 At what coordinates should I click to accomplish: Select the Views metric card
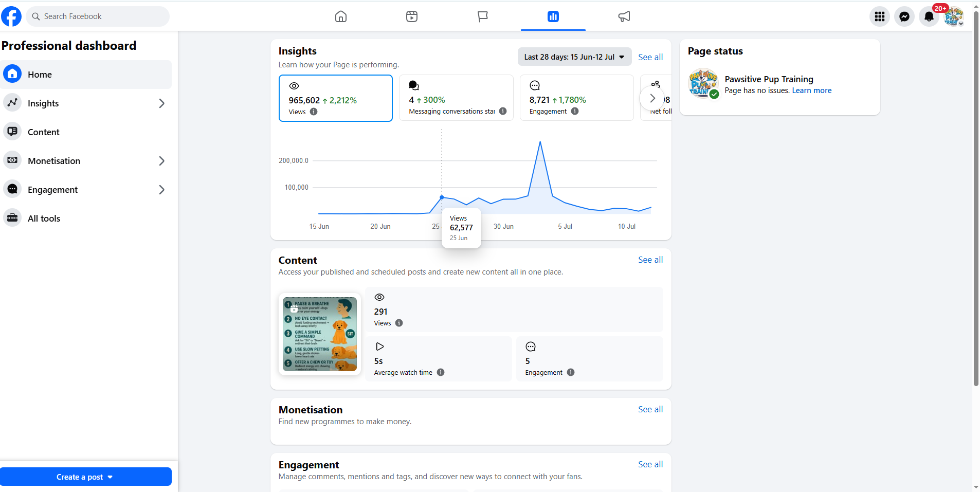336,98
